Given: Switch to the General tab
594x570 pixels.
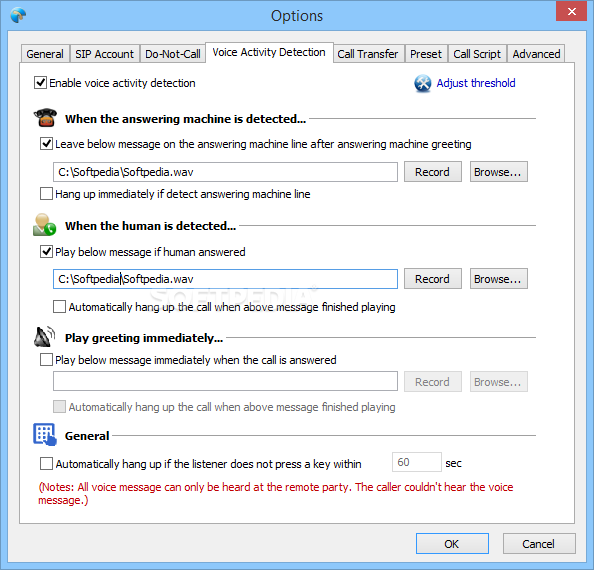Looking at the screenshot, I should coord(45,54).
